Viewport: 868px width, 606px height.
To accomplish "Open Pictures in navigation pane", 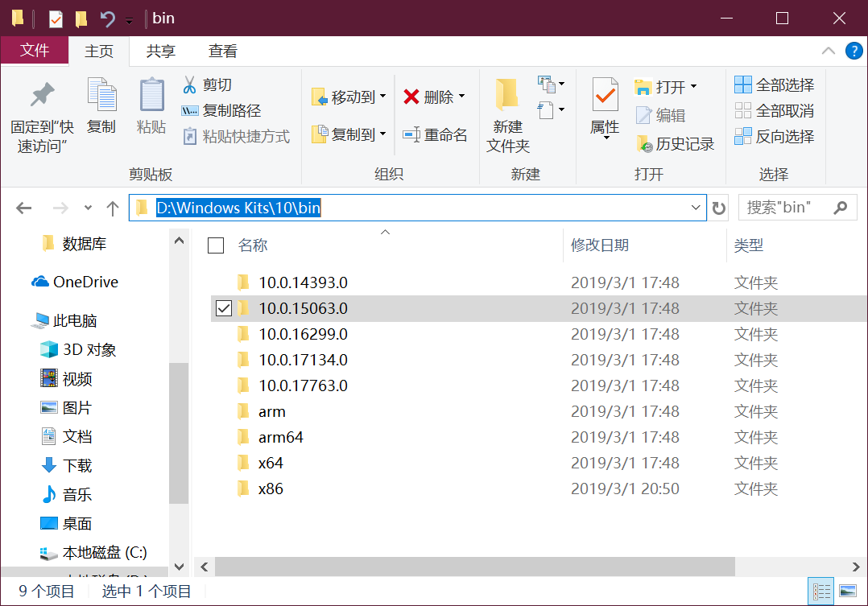I will pyautogui.click(x=66, y=408).
